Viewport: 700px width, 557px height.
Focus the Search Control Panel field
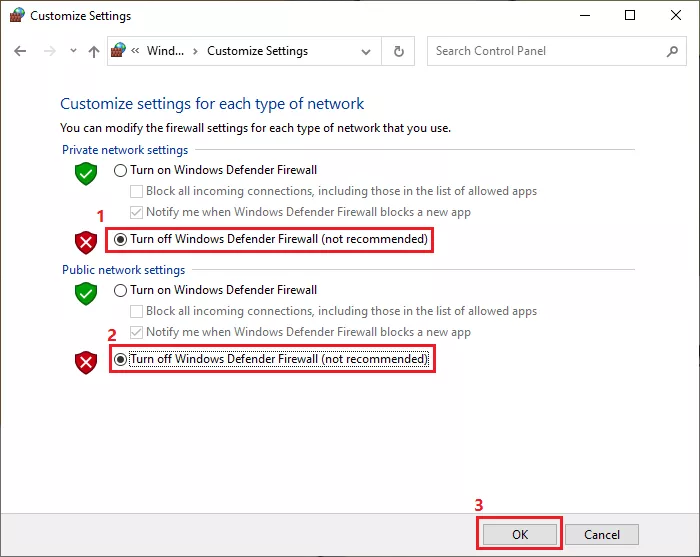click(556, 51)
